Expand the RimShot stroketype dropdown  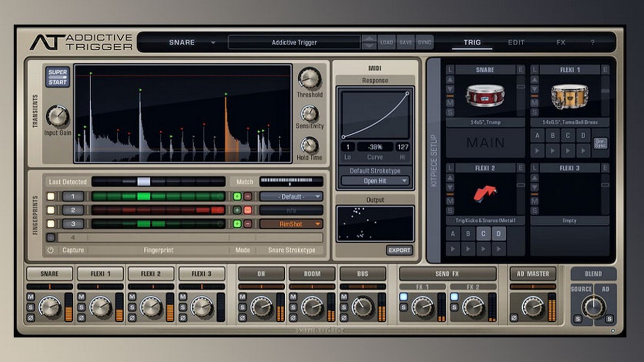291,224
